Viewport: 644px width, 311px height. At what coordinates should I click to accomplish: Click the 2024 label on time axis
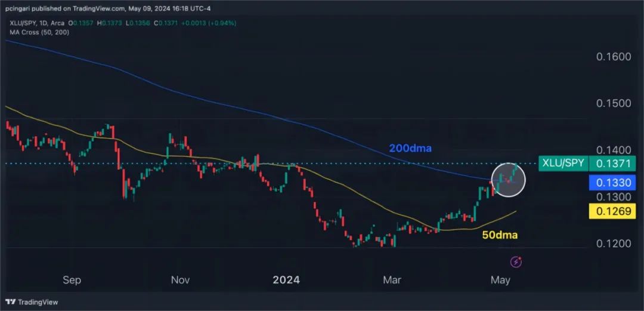click(286, 280)
